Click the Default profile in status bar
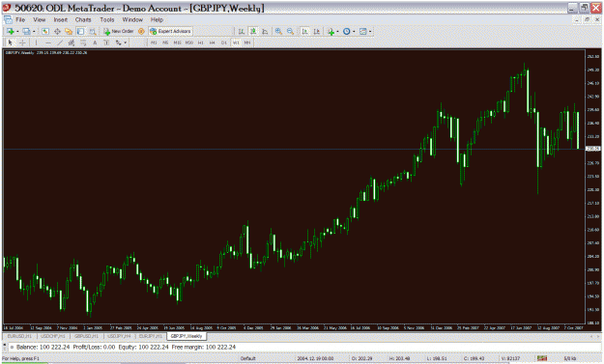This screenshot has height=364, width=604. (x=248, y=358)
